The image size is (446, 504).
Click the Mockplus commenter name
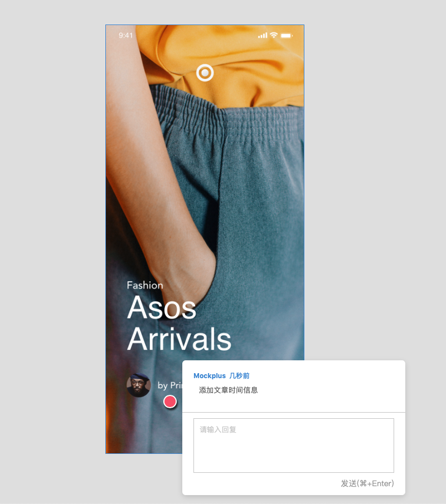coord(210,375)
